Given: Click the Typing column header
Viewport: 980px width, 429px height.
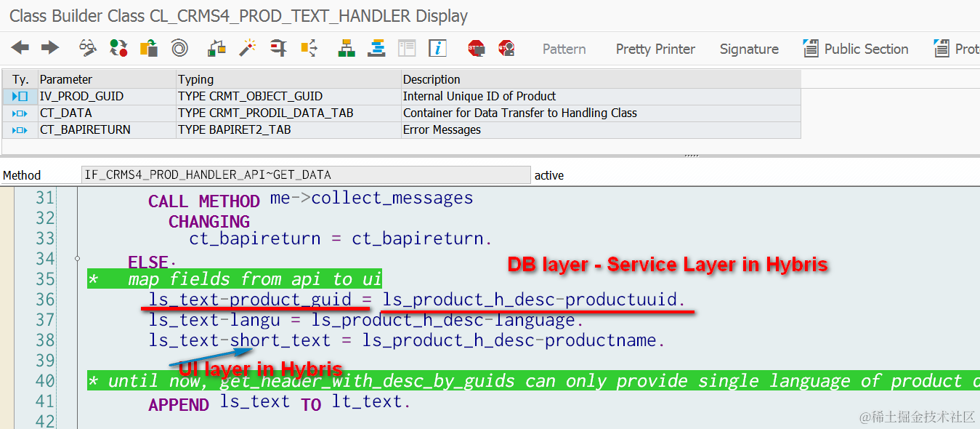Looking at the screenshot, I should click(289, 79).
